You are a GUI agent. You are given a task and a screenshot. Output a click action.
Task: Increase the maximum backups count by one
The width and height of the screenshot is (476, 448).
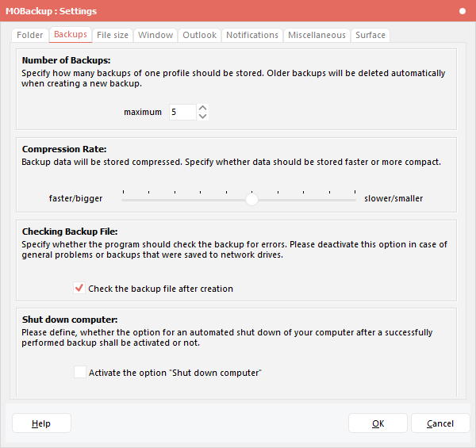point(202,108)
